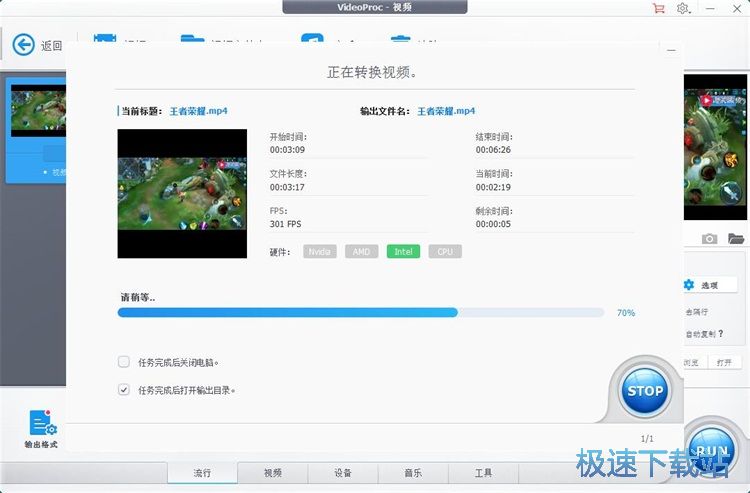
Task: Click the output format icon (输出格式)
Action: (41, 429)
